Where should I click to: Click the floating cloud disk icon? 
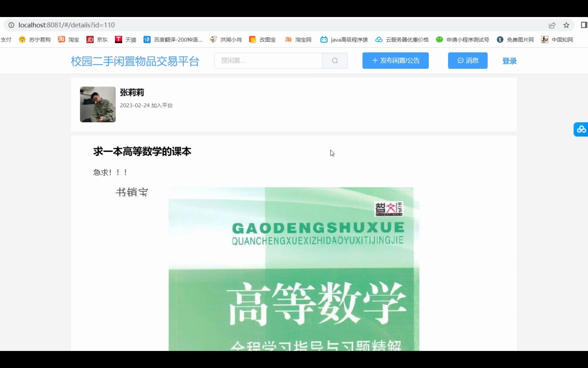[581, 129]
